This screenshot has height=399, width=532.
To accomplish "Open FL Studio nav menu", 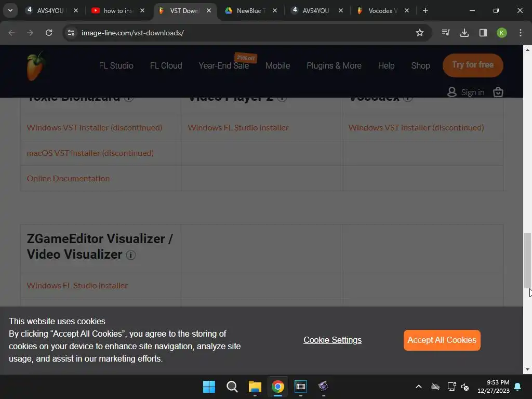I will pos(116,65).
